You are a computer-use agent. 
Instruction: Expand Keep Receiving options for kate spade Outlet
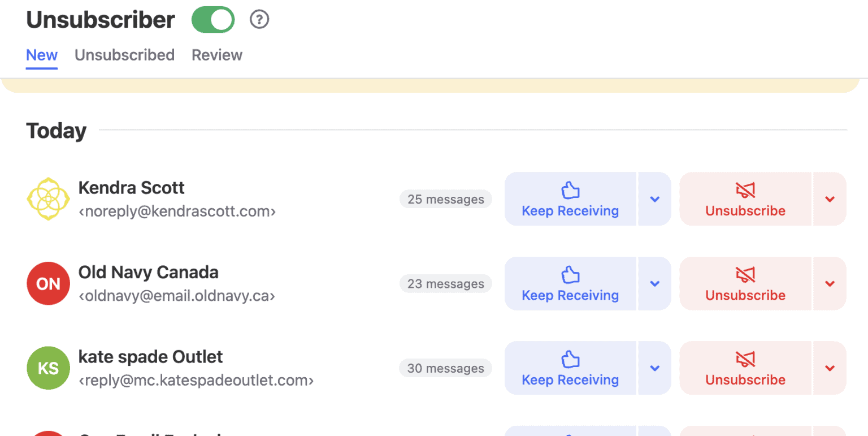point(654,368)
